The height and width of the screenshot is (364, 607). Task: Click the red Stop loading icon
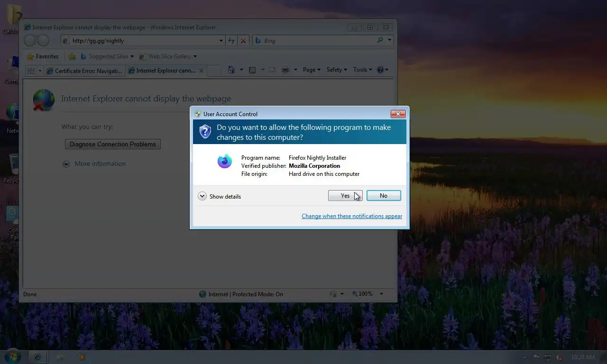pos(243,41)
